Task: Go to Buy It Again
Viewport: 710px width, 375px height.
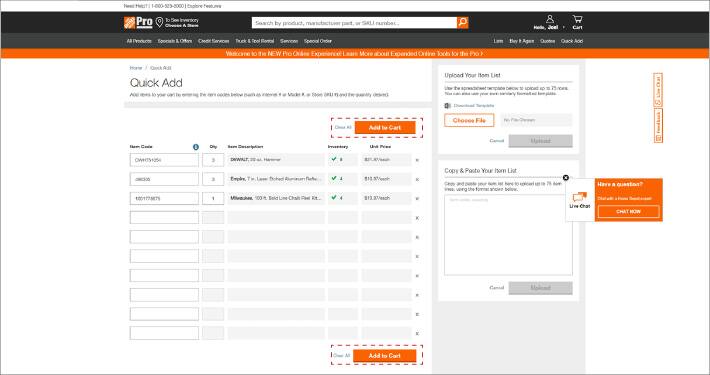Action: [x=522, y=41]
